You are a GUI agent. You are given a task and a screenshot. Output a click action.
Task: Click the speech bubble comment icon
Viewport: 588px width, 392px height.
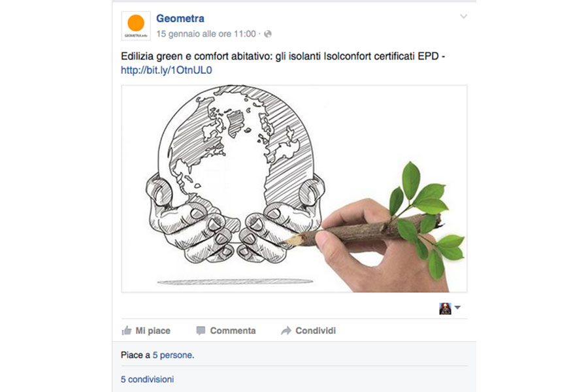[x=201, y=331]
